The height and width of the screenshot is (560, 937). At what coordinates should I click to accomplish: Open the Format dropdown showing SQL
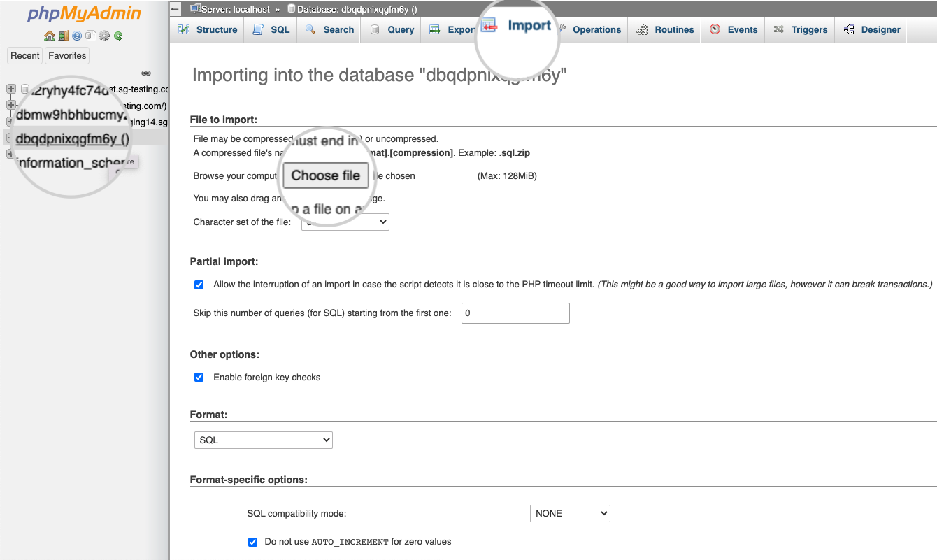coord(264,440)
